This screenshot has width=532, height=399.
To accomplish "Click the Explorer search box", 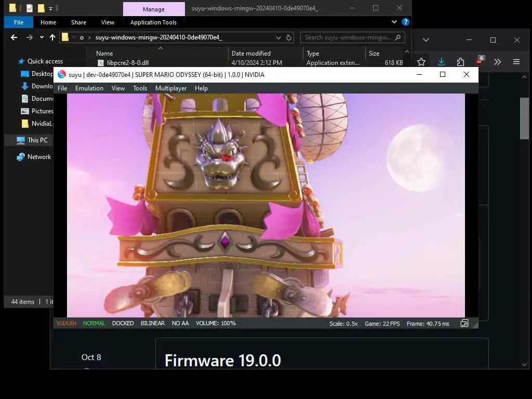I will click(x=353, y=37).
